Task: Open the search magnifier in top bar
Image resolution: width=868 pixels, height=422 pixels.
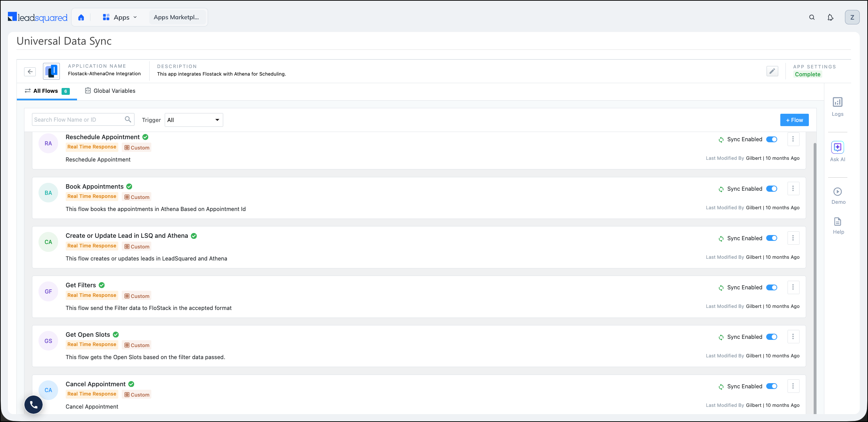Action: [x=812, y=17]
